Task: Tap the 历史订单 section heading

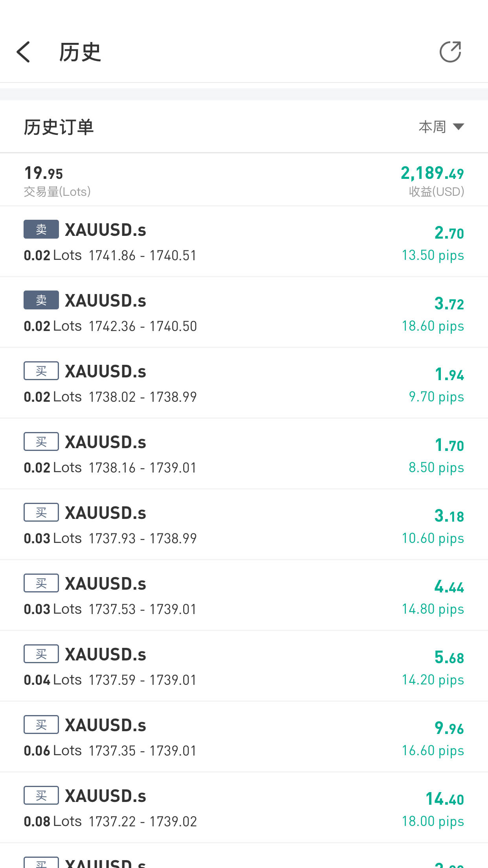Action: click(x=59, y=127)
